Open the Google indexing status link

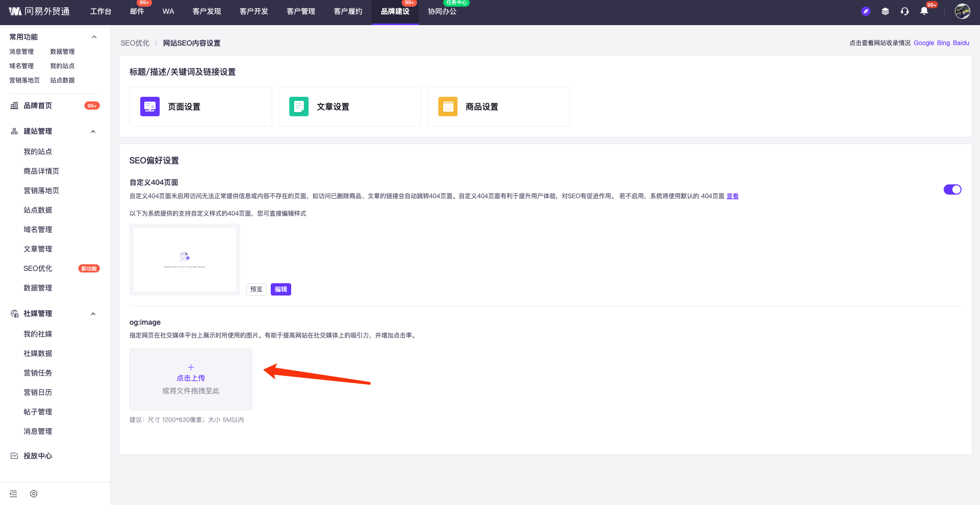pyautogui.click(x=923, y=43)
